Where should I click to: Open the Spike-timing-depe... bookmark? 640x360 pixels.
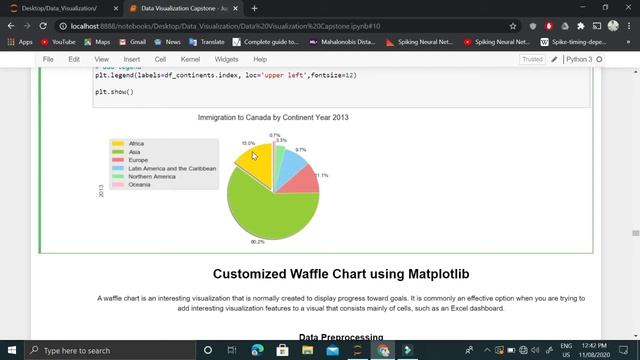point(573,42)
